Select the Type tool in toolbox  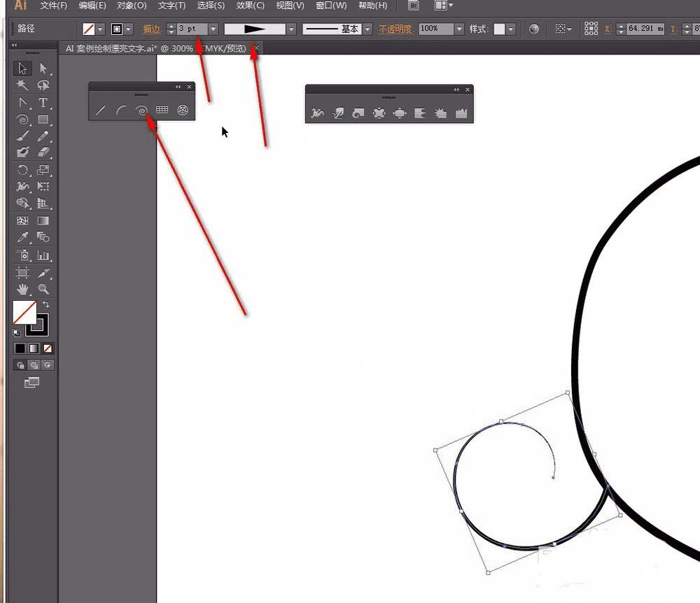pos(43,102)
